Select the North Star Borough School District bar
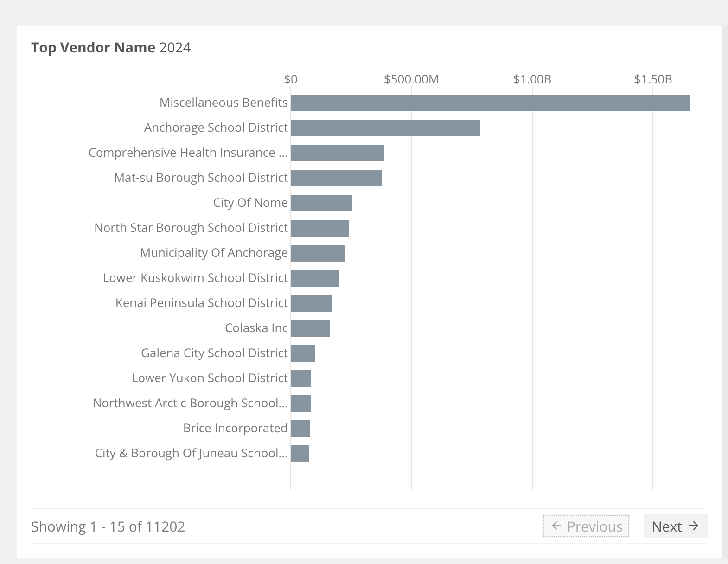Viewport: 728px width, 564px height. click(x=320, y=228)
